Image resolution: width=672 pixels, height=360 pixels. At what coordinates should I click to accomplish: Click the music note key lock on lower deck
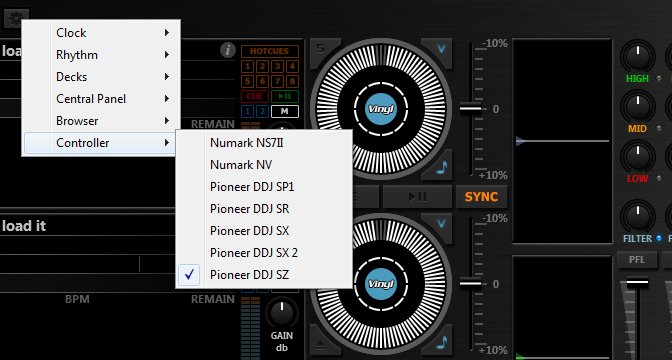tap(442, 342)
